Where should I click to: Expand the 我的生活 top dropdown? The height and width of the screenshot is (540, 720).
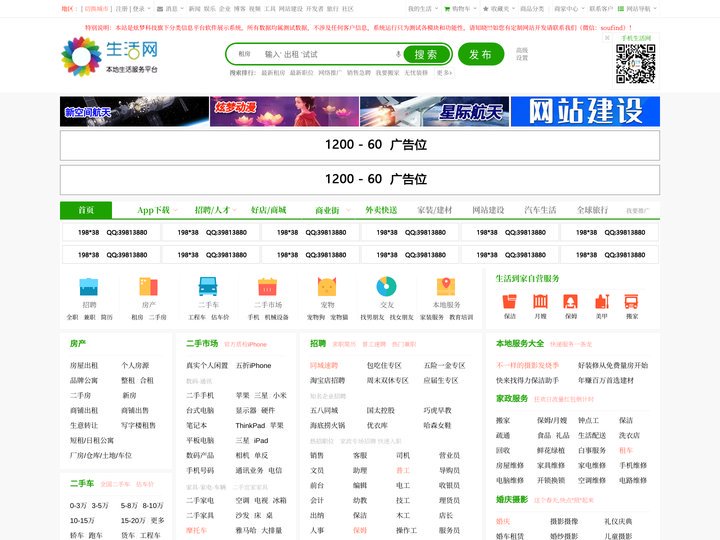(x=422, y=9)
